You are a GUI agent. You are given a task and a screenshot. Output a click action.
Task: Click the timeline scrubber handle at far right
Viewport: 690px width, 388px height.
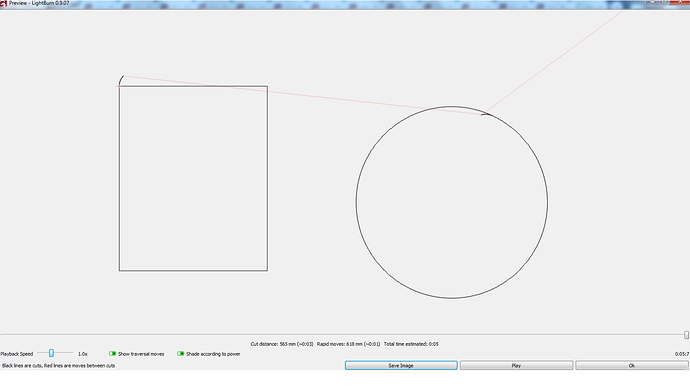pos(686,335)
